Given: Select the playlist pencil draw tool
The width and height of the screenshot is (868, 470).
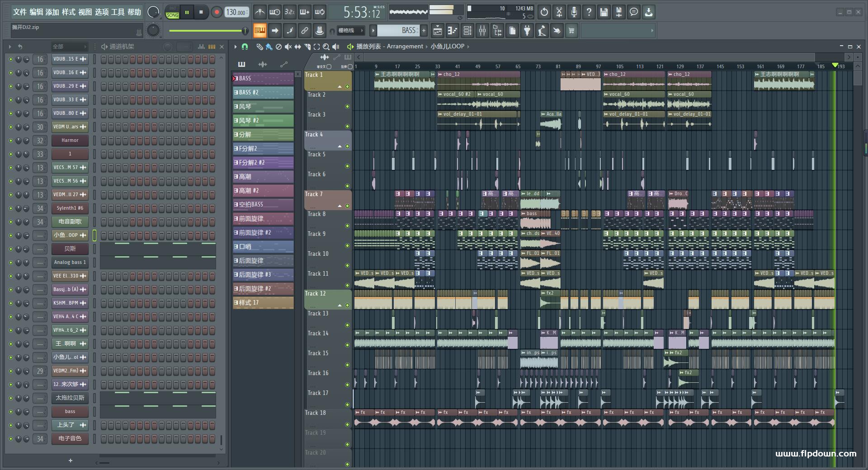Looking at the screenshot, I should tap(259, 47).
